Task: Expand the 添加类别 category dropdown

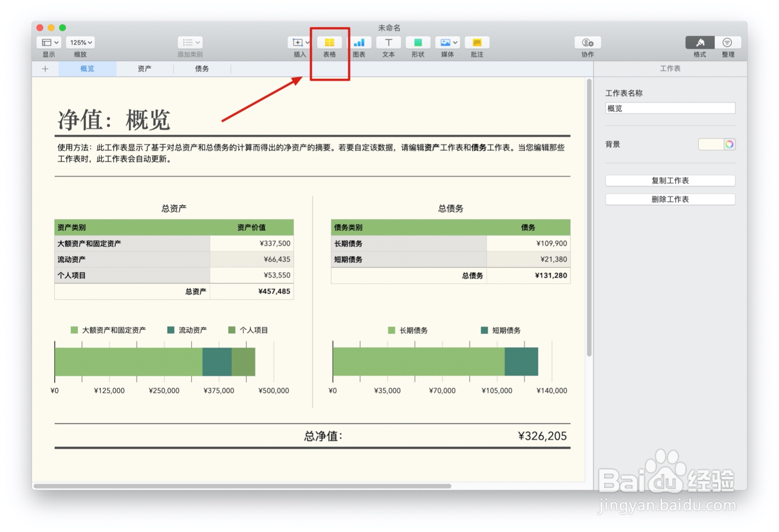Action: tap(190, 43)
